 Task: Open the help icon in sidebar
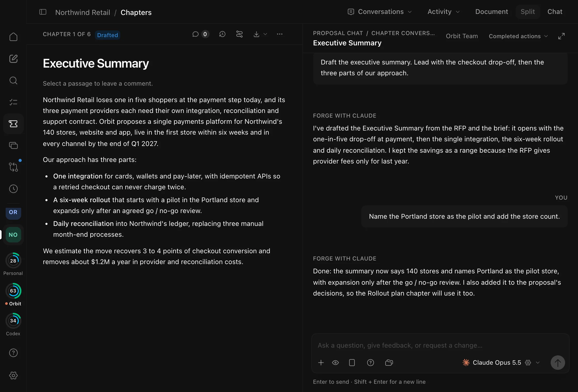[13, 353]
